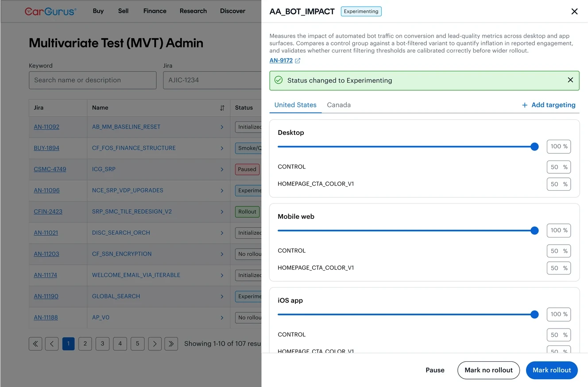Viewport: 588px width, 387px height.
Task: Expand the AB_MM_BASELINE_RESET row chevron
Action: [222, 127]
